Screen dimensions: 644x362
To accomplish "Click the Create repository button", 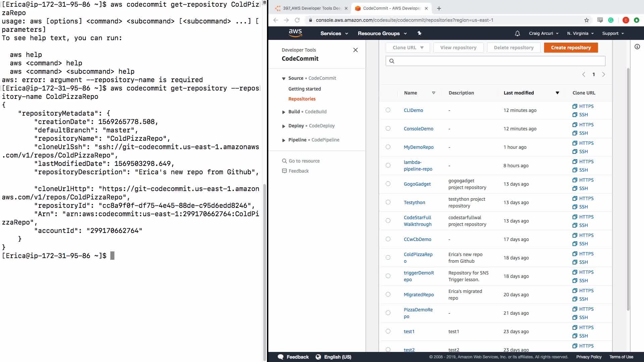I will tap(571, 48).
